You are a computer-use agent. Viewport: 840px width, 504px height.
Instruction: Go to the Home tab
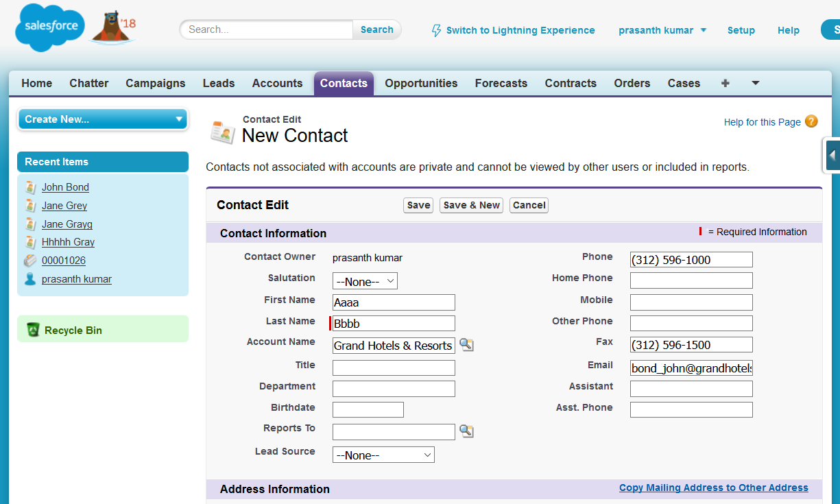click(37, 83)
